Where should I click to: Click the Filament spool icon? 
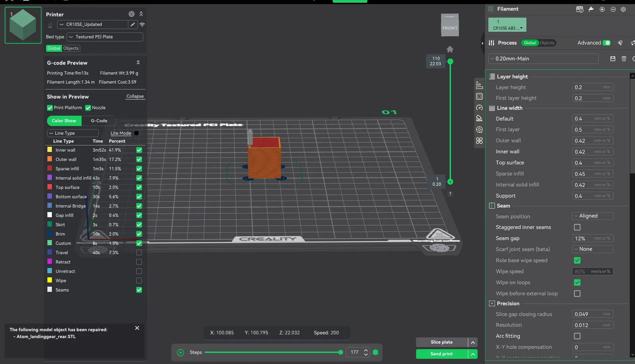(491, 9)
